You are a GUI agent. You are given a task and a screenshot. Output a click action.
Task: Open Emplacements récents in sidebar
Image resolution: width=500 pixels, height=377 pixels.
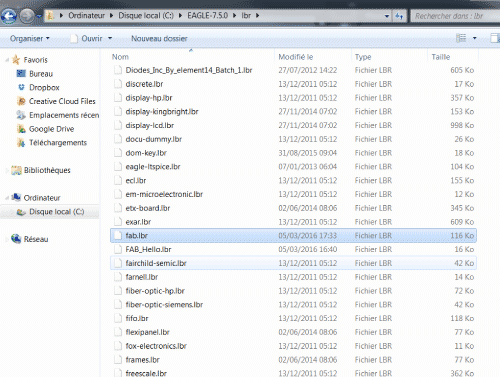click(64, 115)
